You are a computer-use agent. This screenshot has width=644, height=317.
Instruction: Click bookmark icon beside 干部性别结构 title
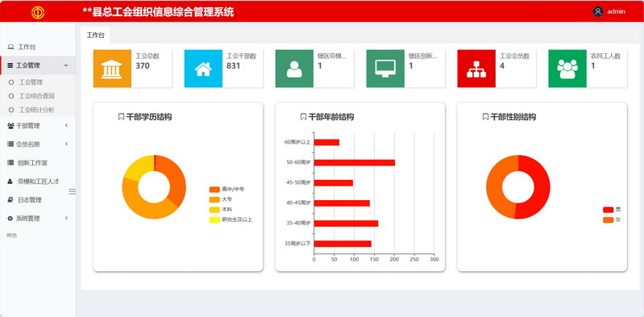click(485, 117)
